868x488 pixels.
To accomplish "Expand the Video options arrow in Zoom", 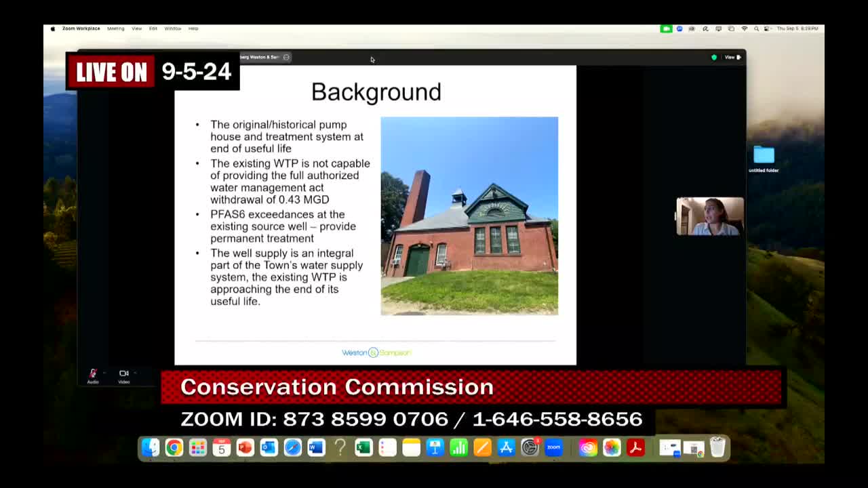I will [x=135, y=373].
